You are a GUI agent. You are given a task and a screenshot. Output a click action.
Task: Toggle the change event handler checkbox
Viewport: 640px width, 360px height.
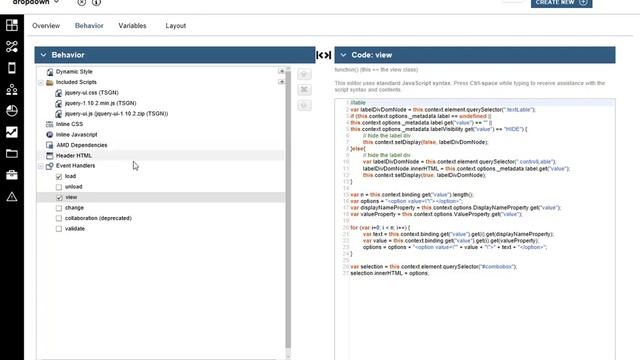pyautogui.click(x=59, y=208)
